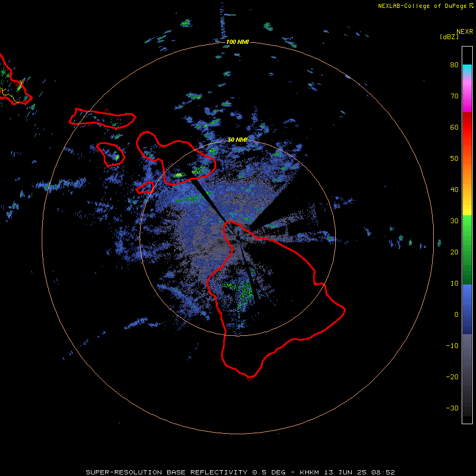This screenshot has width=476, height=476.
Task: Click the 100 NMI range ring label
Action: (x=237, y=42)
